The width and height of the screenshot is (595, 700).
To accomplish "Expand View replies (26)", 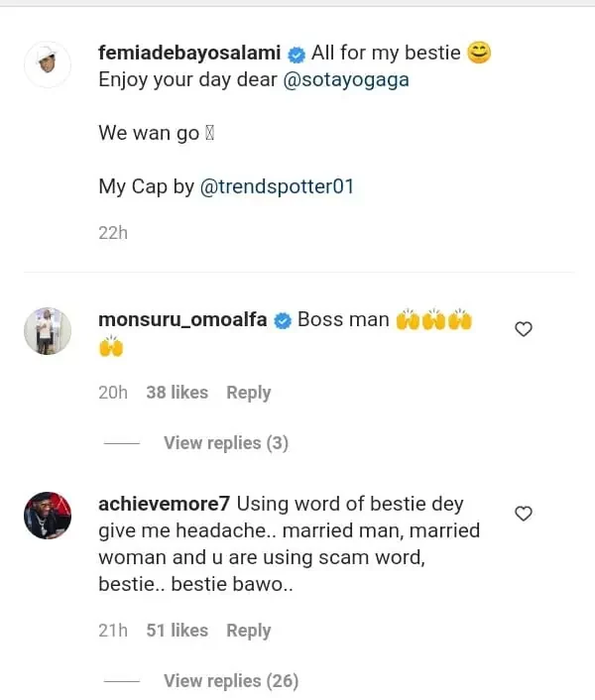I will tap(230, 681).
